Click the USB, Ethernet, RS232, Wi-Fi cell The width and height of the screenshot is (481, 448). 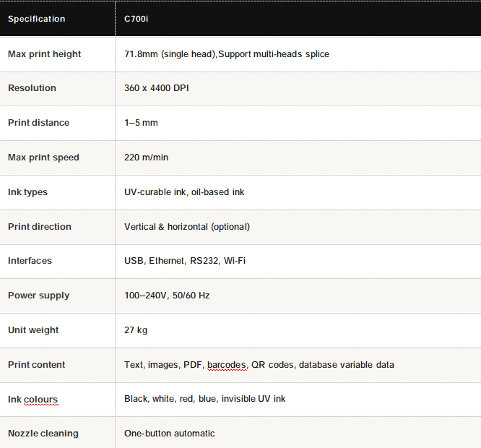184,261
